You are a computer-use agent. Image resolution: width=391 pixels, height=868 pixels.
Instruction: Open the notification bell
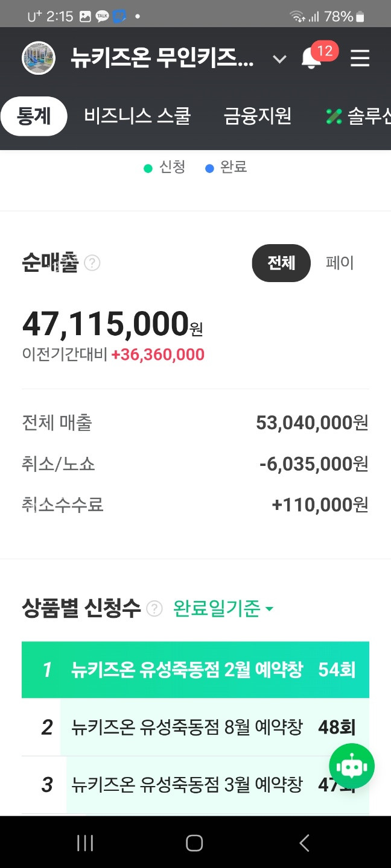point(312,58)
